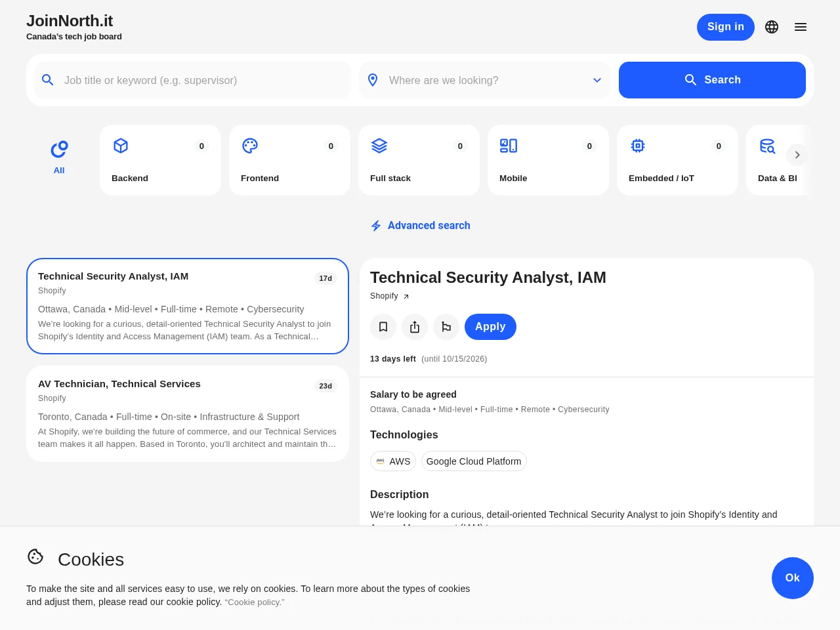The height and width of the screenshot is (630, 840).
Task: Click the 23d age badge
Action: pos(325,386)
